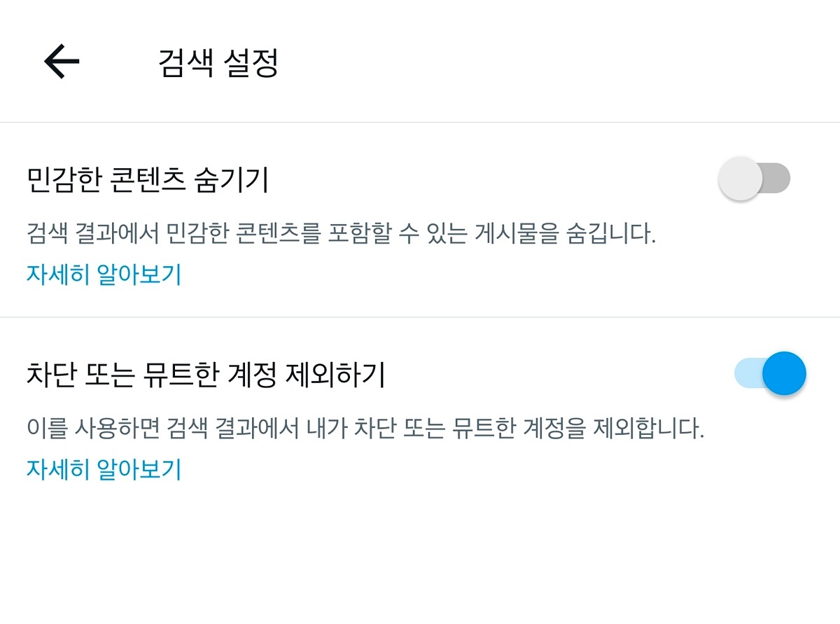
Task: Click the 민감한 콘텐츠 숨기기 setting label
Action: 148,181
